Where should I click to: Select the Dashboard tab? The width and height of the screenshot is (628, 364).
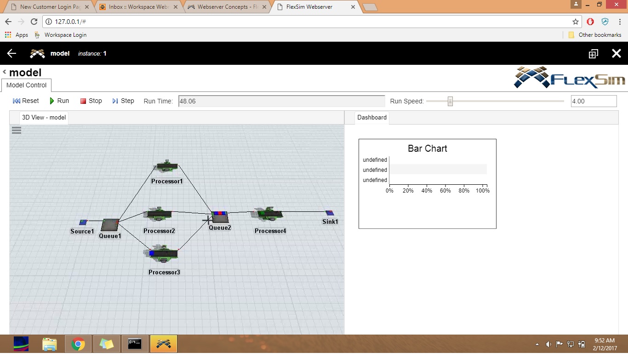point(372,118)
